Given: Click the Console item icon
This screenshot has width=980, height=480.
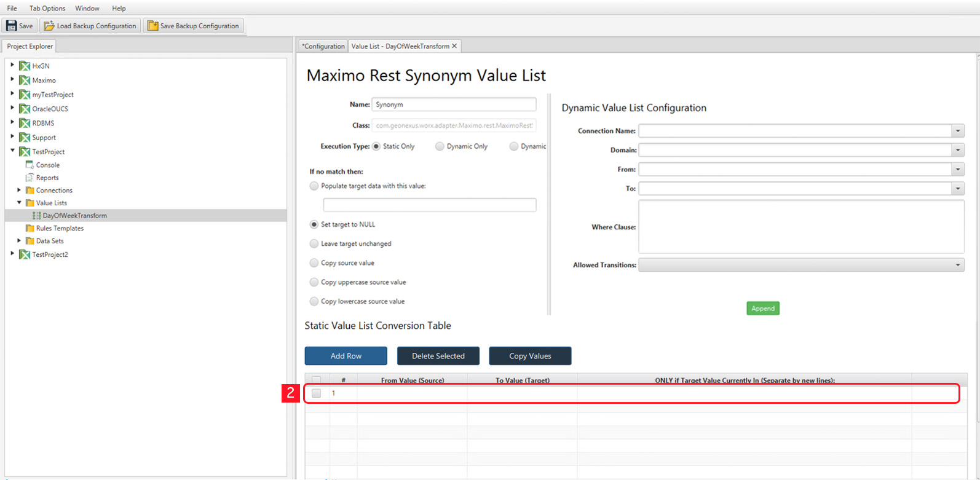Looking at the screenshot, I should point(30,165).
